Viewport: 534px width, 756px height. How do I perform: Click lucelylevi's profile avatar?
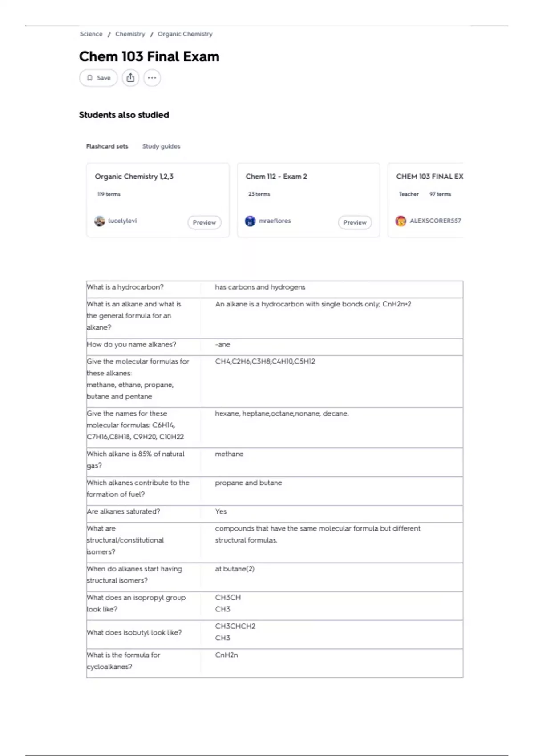100,221
